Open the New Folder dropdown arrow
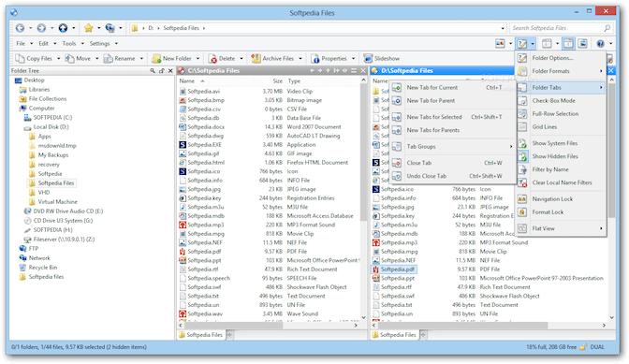629x364 pixels. pyautogui.click(x=197, y=59)
